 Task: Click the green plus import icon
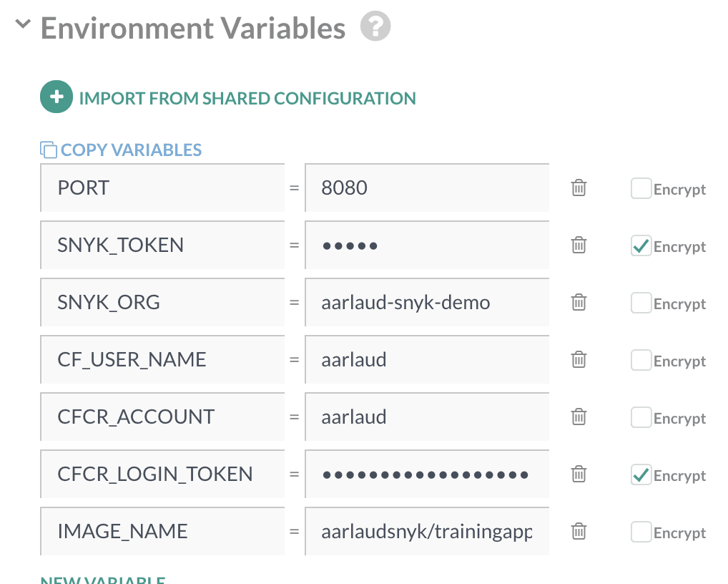click(56, 97)
